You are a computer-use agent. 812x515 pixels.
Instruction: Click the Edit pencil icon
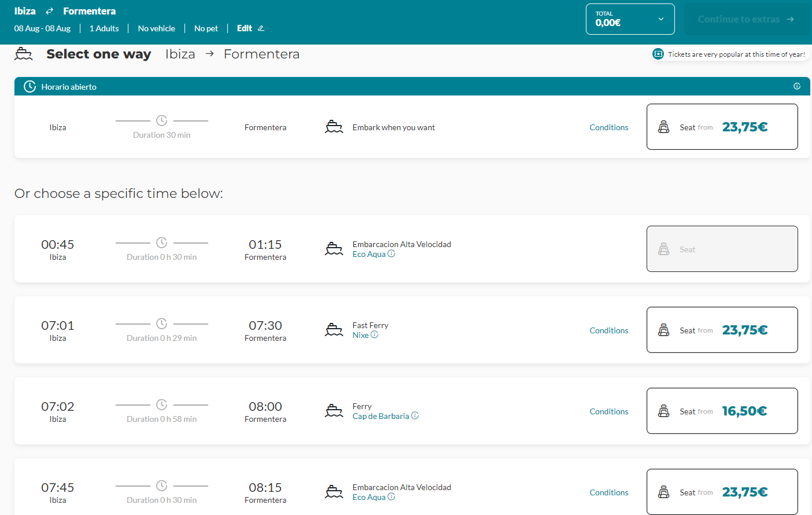pyautogui.click(x=261, y=28)
